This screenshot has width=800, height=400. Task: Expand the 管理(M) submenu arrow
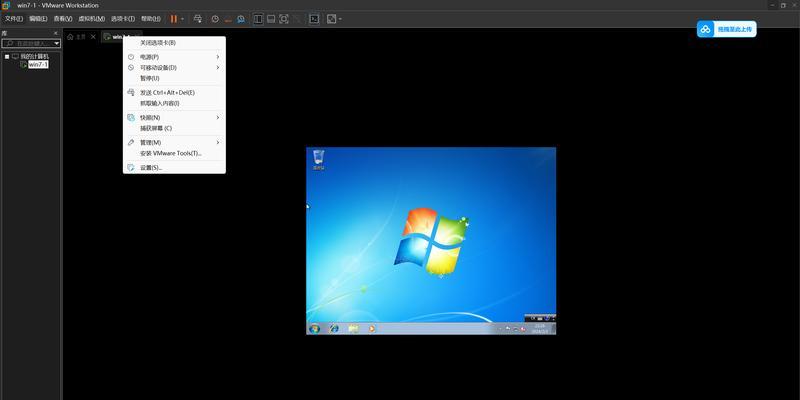[218, 142]
